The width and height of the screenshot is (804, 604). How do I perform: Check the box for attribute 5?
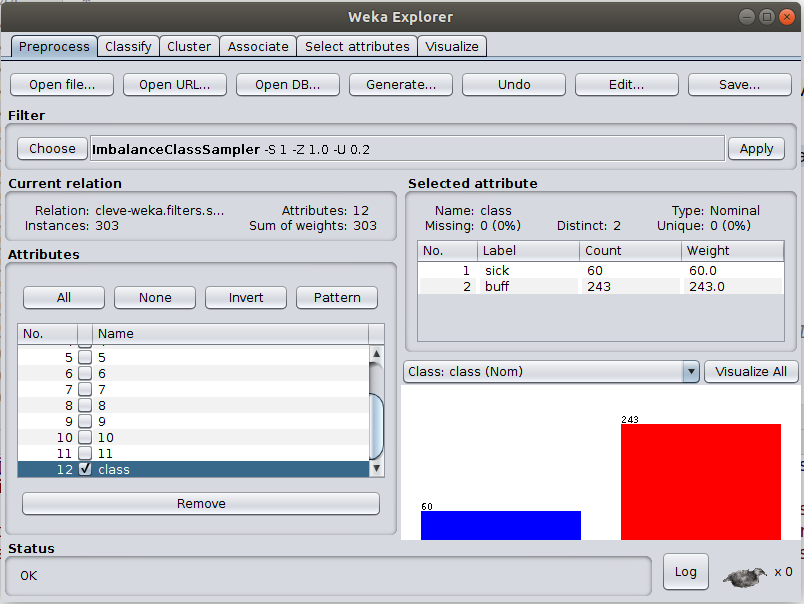(85, 357)
